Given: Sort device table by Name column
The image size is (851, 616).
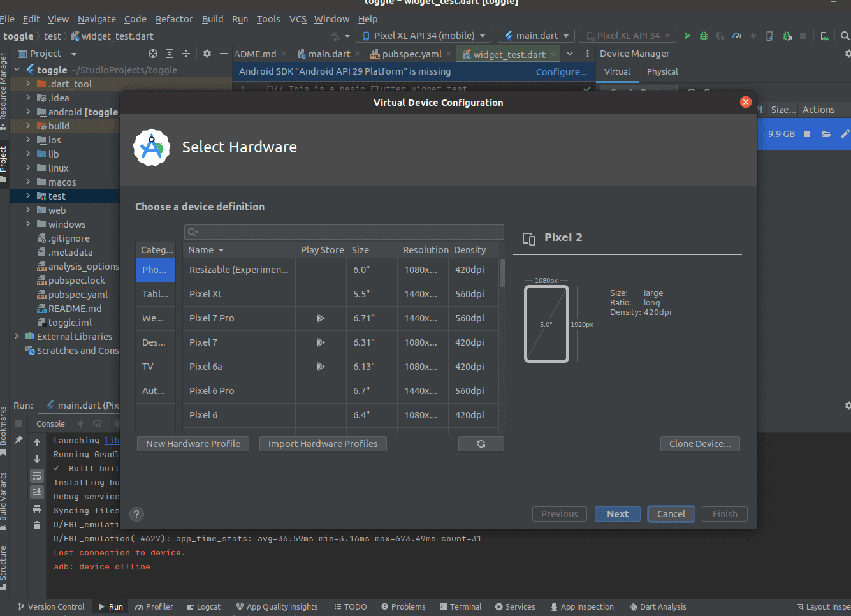Looking at the screenshot, I should point(239,250).
